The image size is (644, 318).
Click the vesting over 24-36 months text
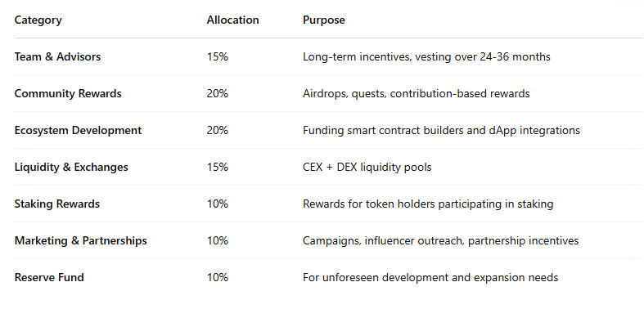[x=483, y=56]
